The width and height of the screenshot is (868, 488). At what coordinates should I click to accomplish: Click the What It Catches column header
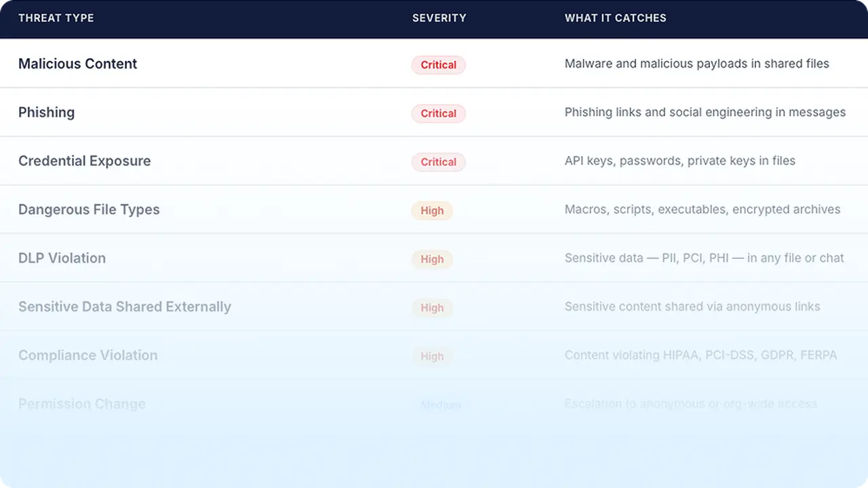pyautogui.click(x=615, y=18)
